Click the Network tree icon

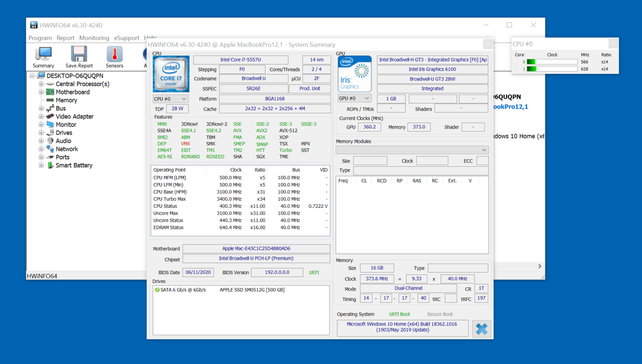tap(50, 149)
